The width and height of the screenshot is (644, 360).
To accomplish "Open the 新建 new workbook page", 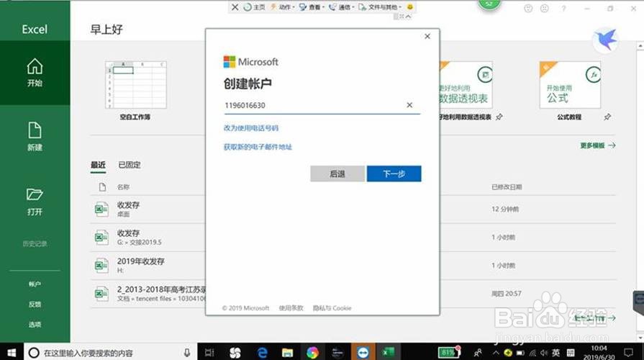I will click(35, 137).
